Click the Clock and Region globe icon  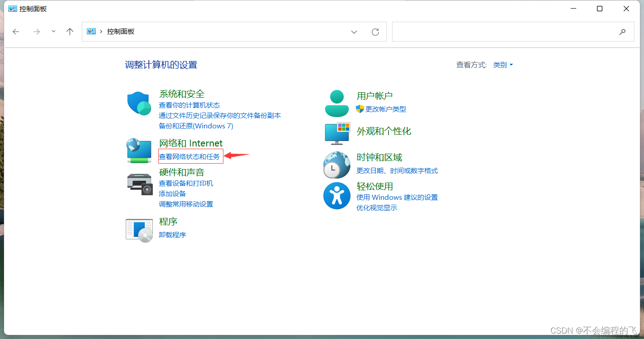point(336,165)
